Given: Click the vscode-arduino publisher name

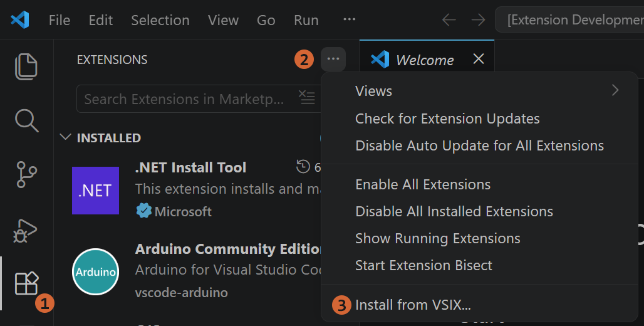Looking at the screenshot, I should (x=181, y=293).
